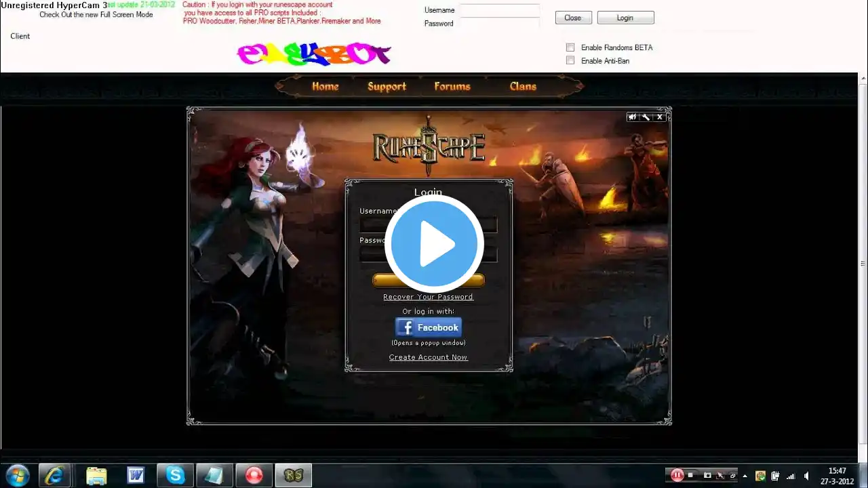This screenshot has height=488, width=868.
Task: Visit the Clans nav tab
Action: click(x=523, y=86)
